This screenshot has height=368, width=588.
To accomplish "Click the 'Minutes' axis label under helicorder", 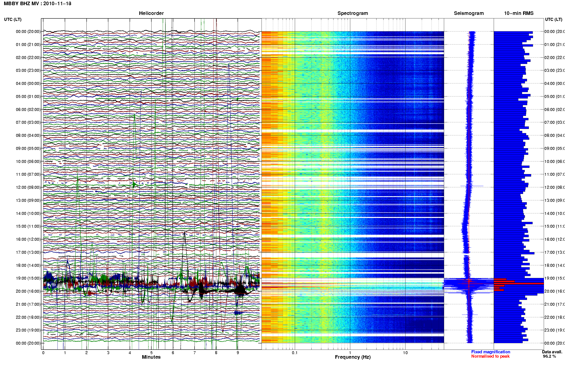I will (x=151, y=357).
